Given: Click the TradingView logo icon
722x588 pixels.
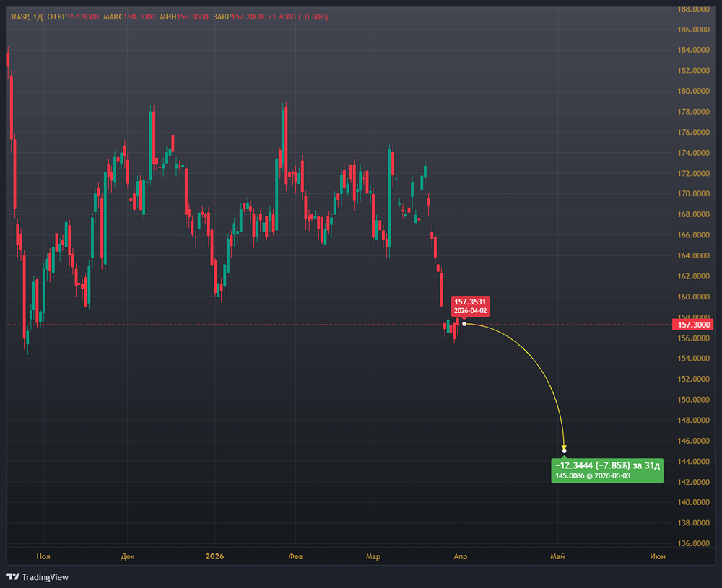Looking at the screenshot, I should pos(13,577).
